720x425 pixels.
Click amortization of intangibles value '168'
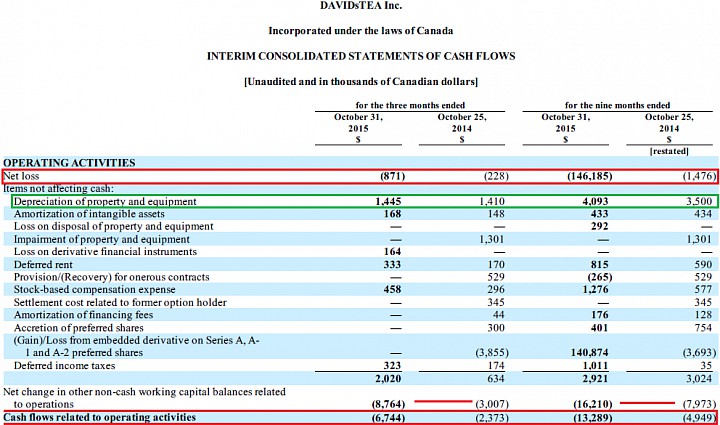coord(392,214)
